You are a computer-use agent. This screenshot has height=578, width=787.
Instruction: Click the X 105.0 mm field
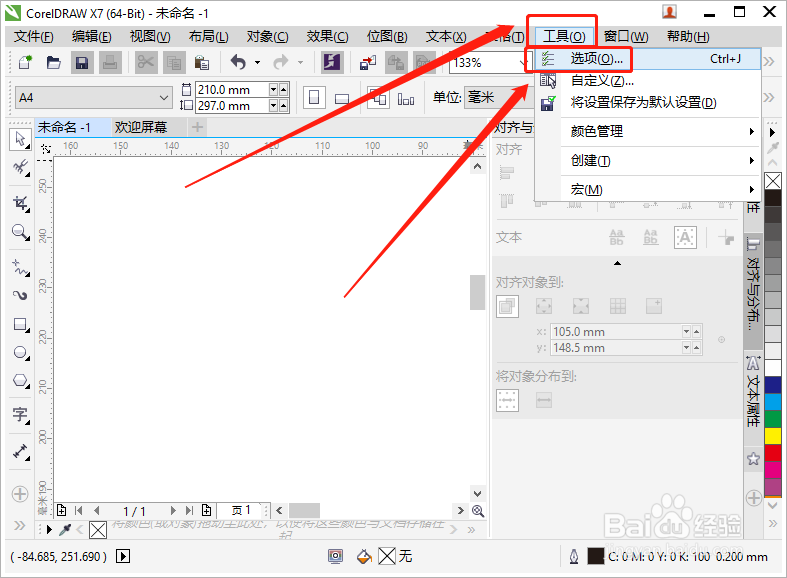coord(616,332)
